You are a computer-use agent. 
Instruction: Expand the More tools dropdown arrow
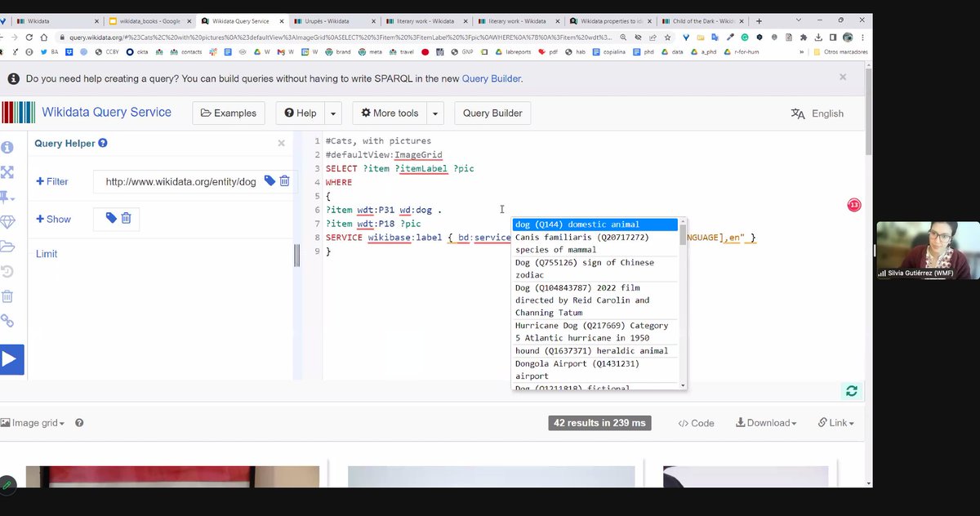[435, 113]
